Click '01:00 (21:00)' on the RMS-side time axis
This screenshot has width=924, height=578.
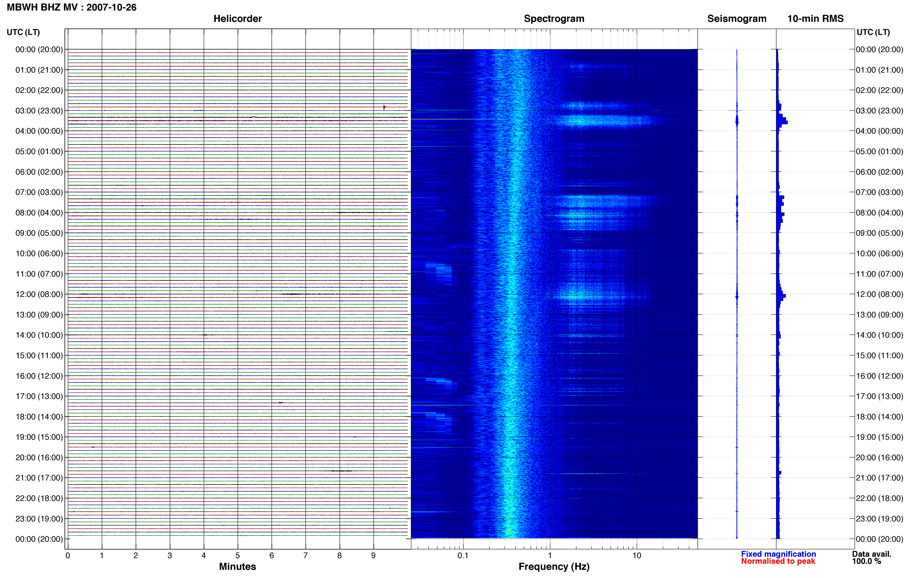click(879, 70)
